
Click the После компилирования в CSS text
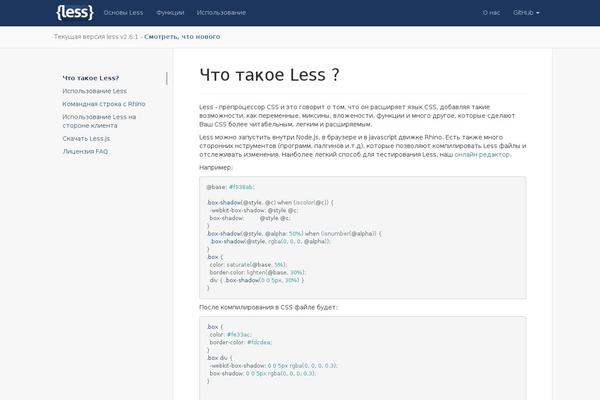[269, 307]
